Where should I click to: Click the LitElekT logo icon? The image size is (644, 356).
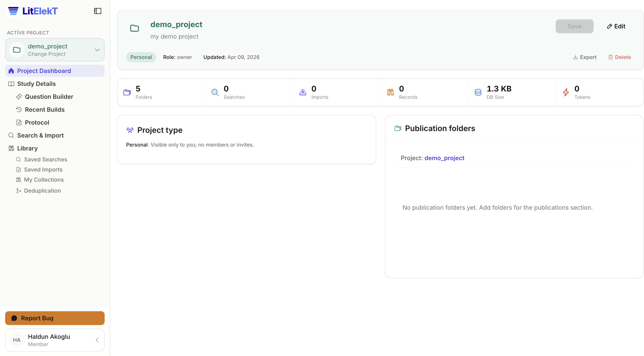(13, 11)
